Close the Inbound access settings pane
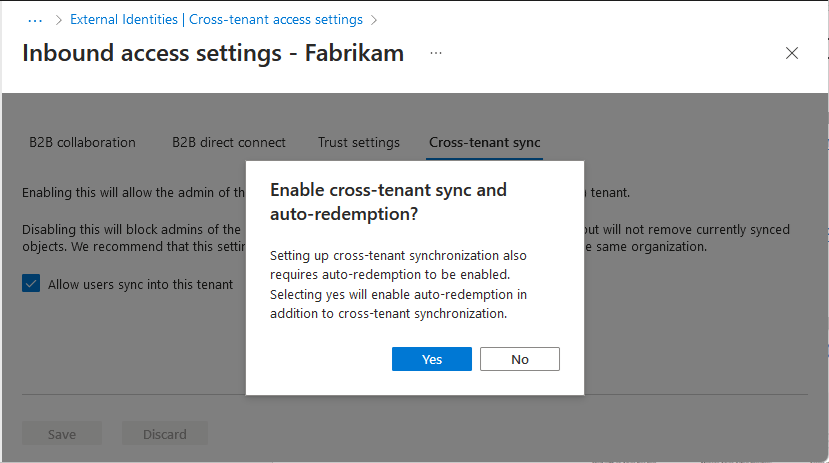Screen dimensions: 829x463 pyautogui.click(x=791, y=53)
